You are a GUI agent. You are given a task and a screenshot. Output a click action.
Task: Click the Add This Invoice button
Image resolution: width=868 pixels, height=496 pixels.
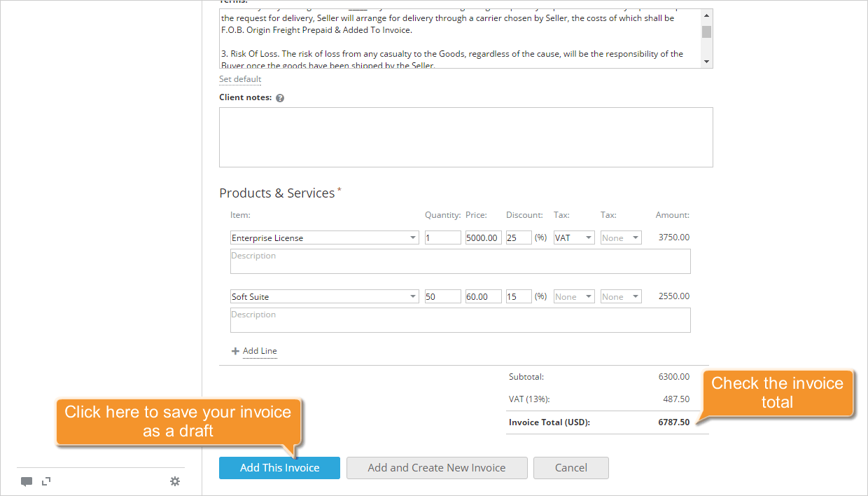tap(279, 468)
